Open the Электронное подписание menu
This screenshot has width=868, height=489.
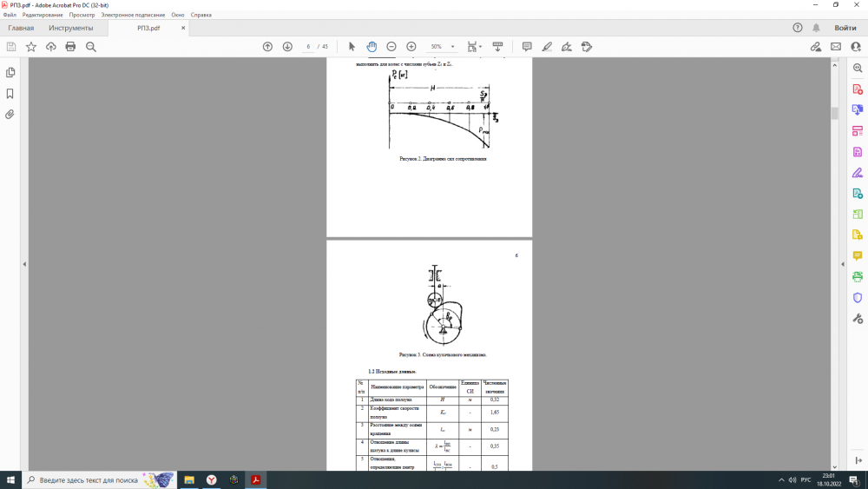133,15
